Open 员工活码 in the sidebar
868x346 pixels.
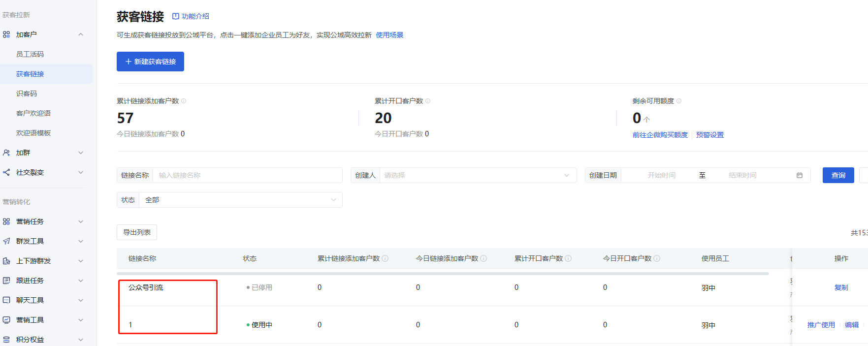point(30,54)
